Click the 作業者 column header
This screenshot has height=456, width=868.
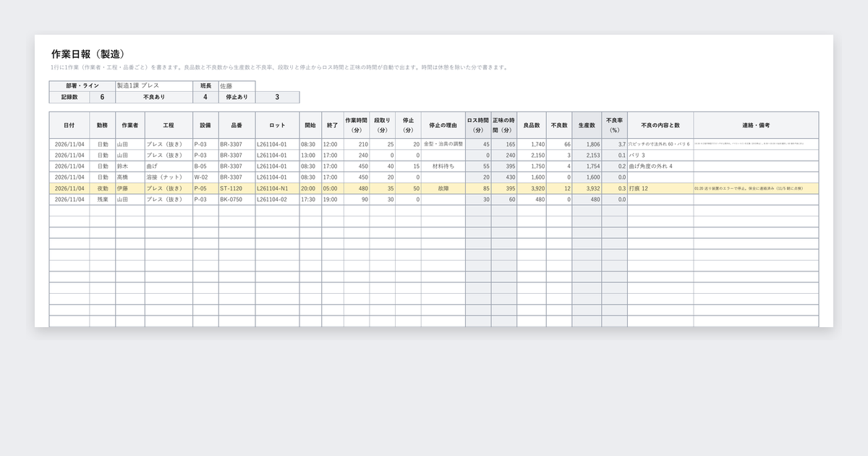tap(130, 125)
